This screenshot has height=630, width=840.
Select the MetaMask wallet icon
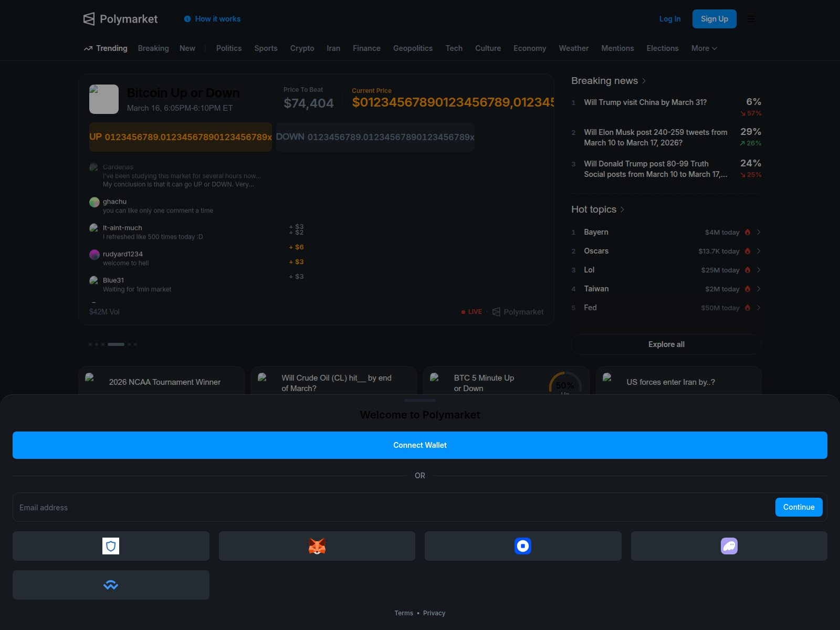point(317,546)
